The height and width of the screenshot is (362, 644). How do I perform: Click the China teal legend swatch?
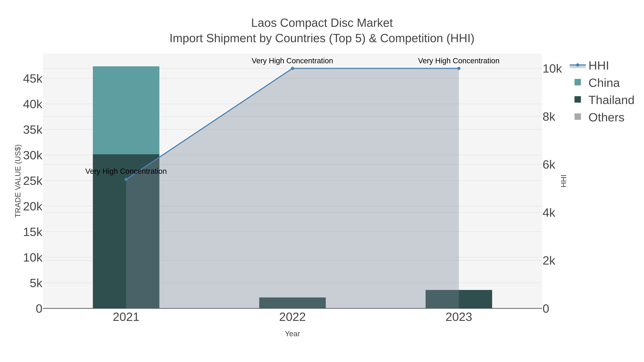coord(578,82)
